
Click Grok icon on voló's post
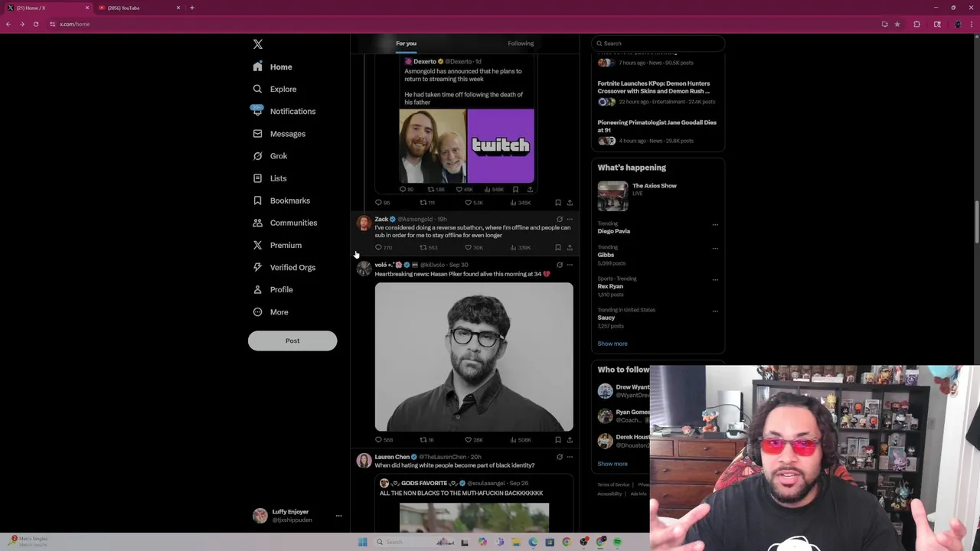(560, 265)
